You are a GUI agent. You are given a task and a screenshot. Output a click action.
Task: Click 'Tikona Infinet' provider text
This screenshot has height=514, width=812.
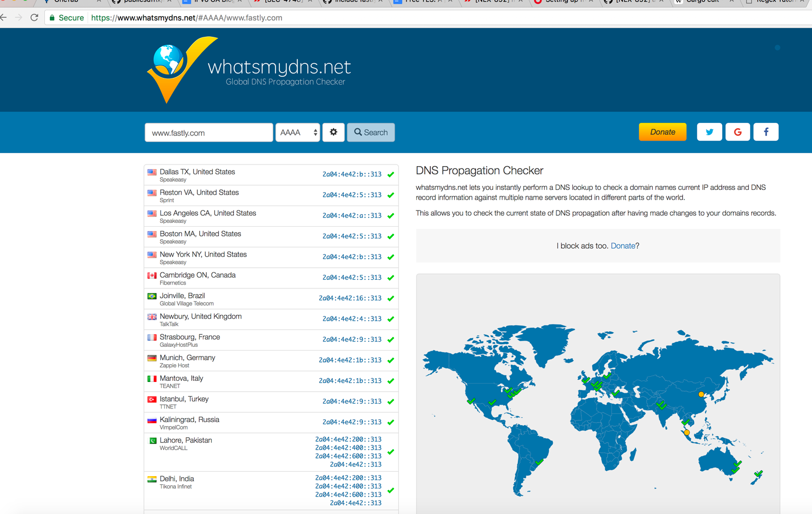175,486
